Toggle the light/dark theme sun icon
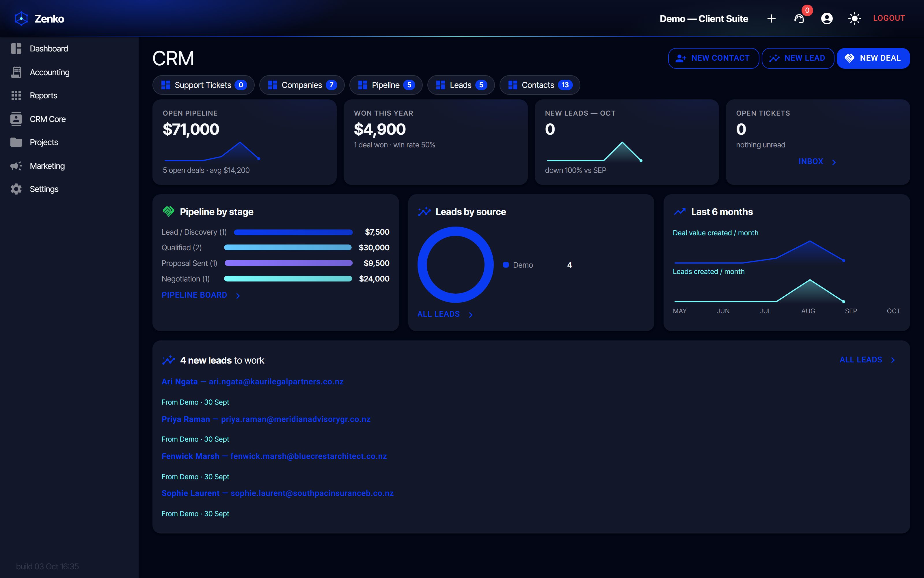This screenshot has height=578, width=924. click(854, 18)
